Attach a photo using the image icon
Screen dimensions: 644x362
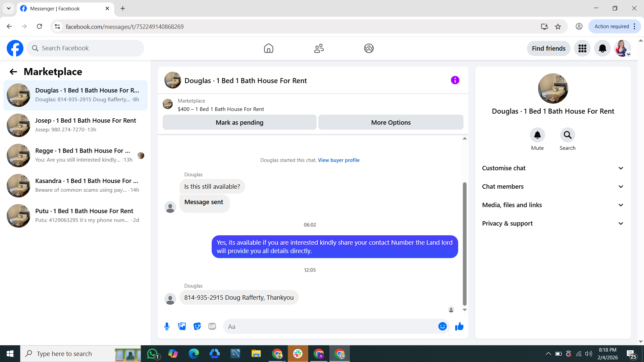coord(182,326)
